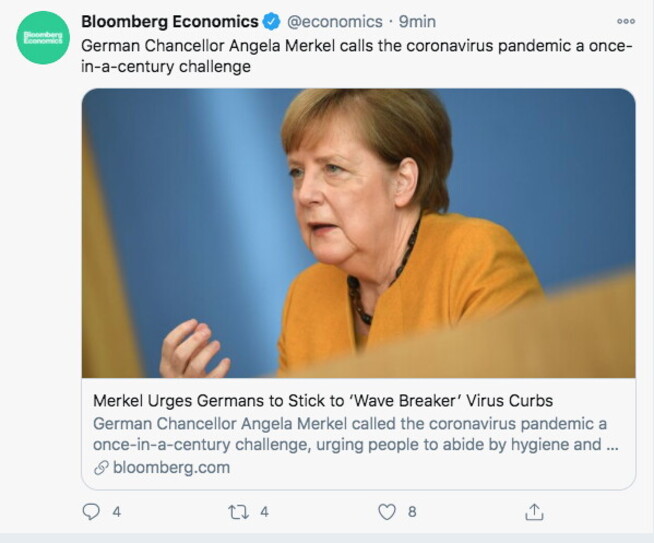654x543 pixels.
Task: Share the tweet using the upload arrow icon
Action: (534, 511)
